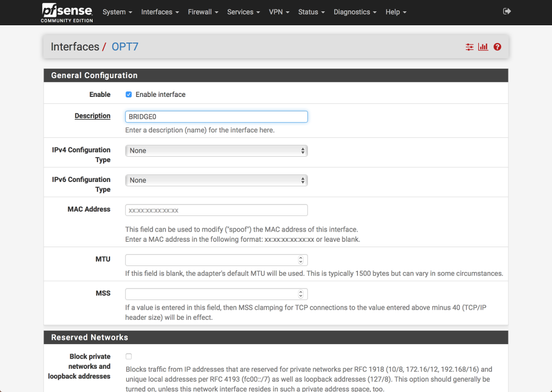Click the pfSense Community Edition logo

tap(67, 13)
